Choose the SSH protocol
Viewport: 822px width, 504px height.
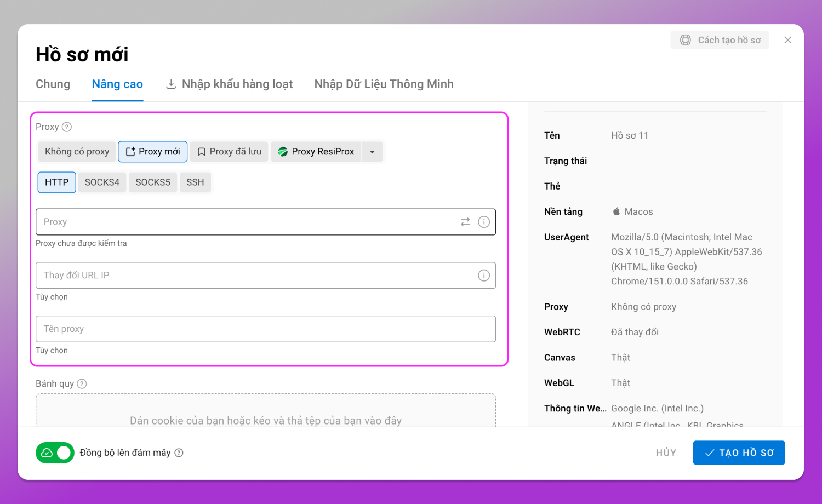[195, 182]
